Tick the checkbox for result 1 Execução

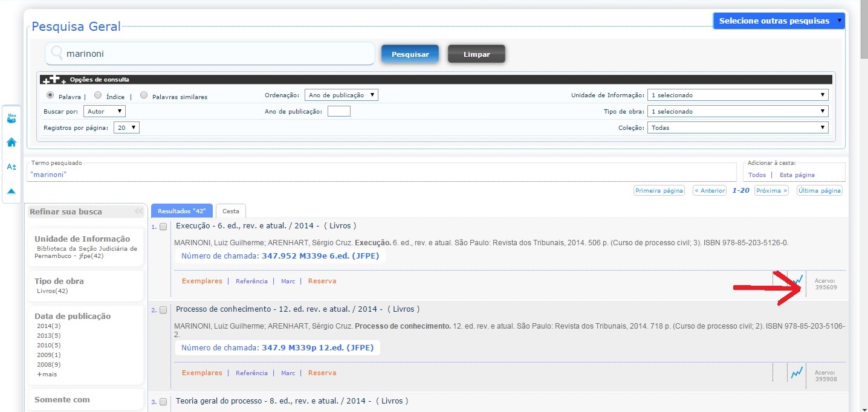point(163,227)
